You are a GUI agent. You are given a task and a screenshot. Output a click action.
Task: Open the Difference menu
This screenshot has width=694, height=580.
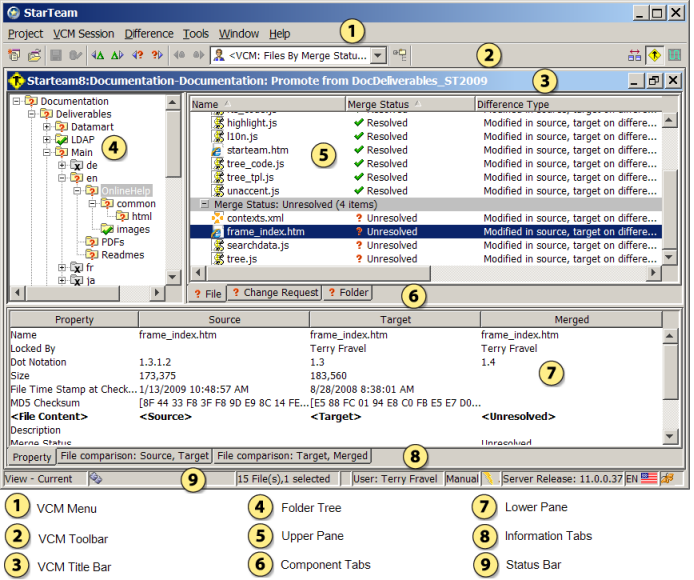point(148,33)
